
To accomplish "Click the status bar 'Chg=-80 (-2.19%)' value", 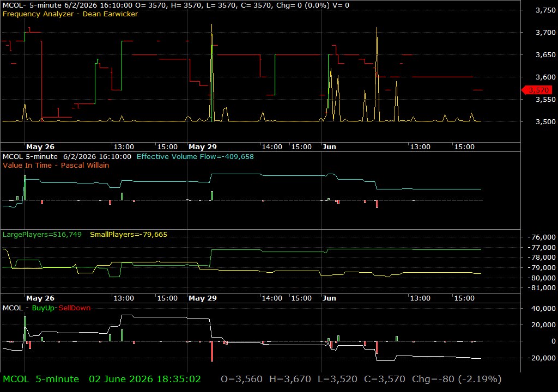I will point(457,379).
